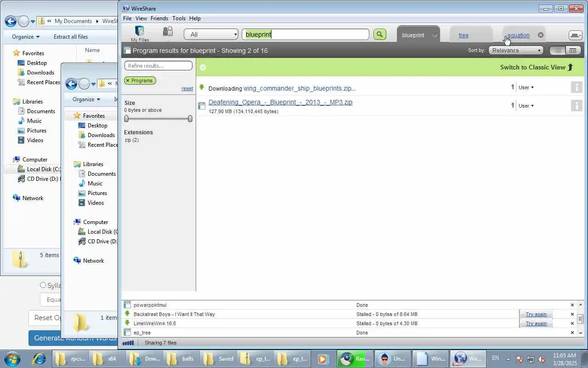This screenshot has width=588, height=368.
Task: Click the Friends people icon beside My Files
Action: point(168,32)
